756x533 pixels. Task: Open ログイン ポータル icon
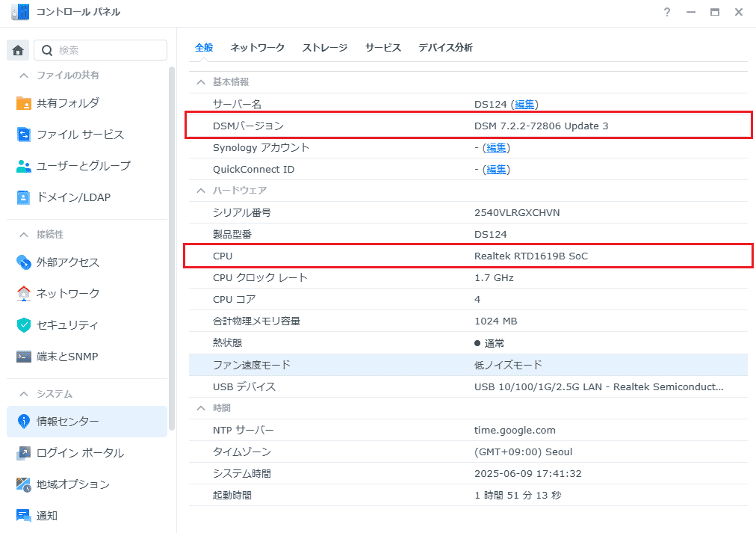click(x=24, y=453)
